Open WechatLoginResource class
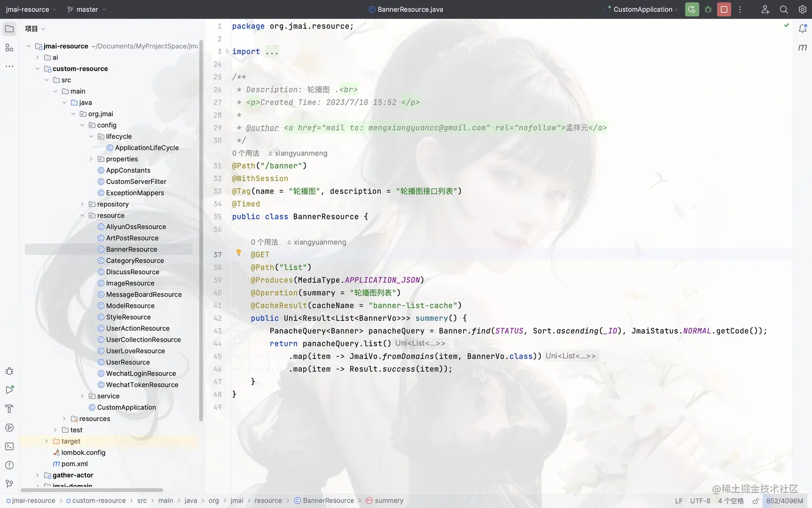Viewport: 812px width, 508px height. coord(141,374)
